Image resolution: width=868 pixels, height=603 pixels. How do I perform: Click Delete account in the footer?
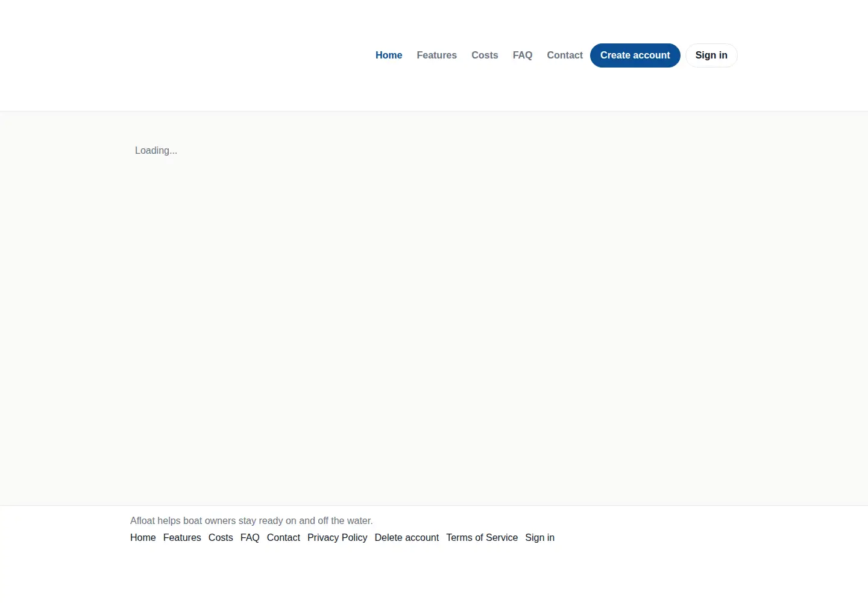[407, 538]
